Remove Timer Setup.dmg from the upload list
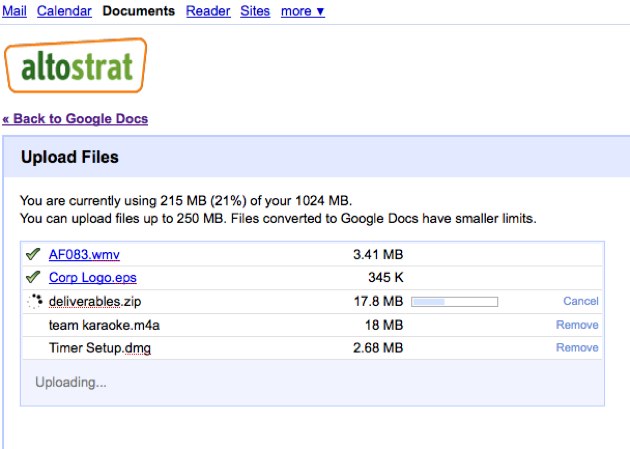The height and width of the screenshot is (449, 630). coord(577,348)
